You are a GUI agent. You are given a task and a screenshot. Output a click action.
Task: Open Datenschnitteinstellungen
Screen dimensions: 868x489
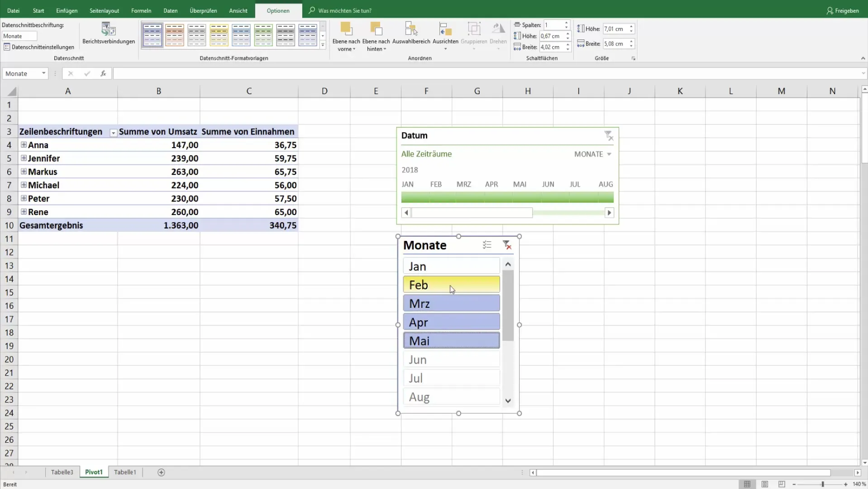click(38, 47)
